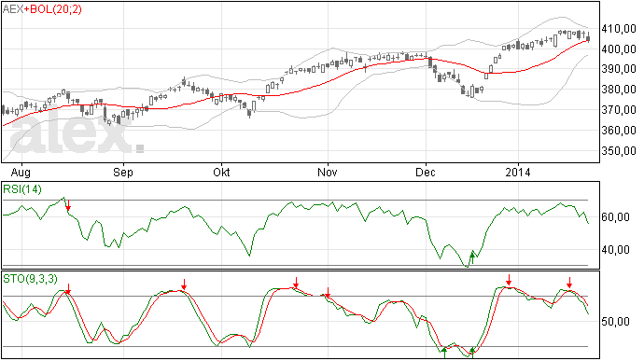This screenshot has width=644, height=361.
Task: Click the RSI(14) indicator label
Action: click(x=22, y=189)
